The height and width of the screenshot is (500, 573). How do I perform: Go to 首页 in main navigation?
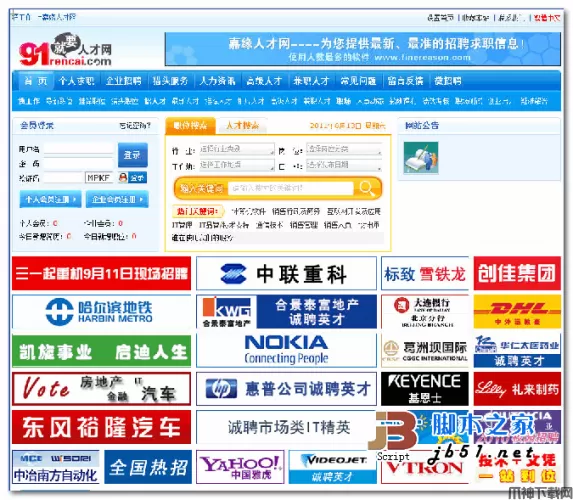coord(35,81)
